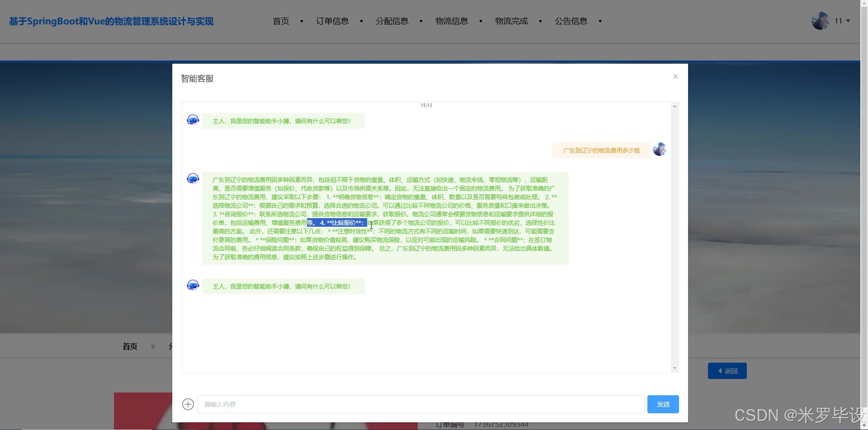Click the user avatar beside the sent question
This screenshot has width=868, height=430.
pos(660,149)
